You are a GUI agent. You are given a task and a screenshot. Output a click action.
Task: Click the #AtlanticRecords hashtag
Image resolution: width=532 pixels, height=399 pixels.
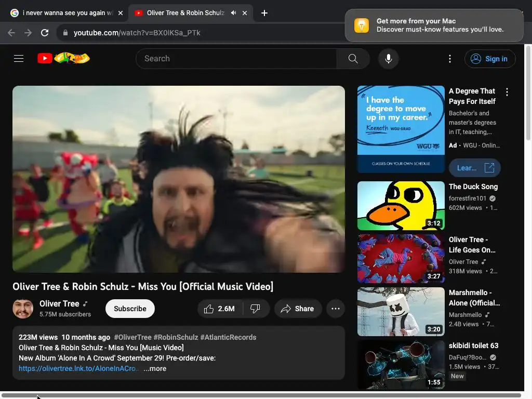229,337
